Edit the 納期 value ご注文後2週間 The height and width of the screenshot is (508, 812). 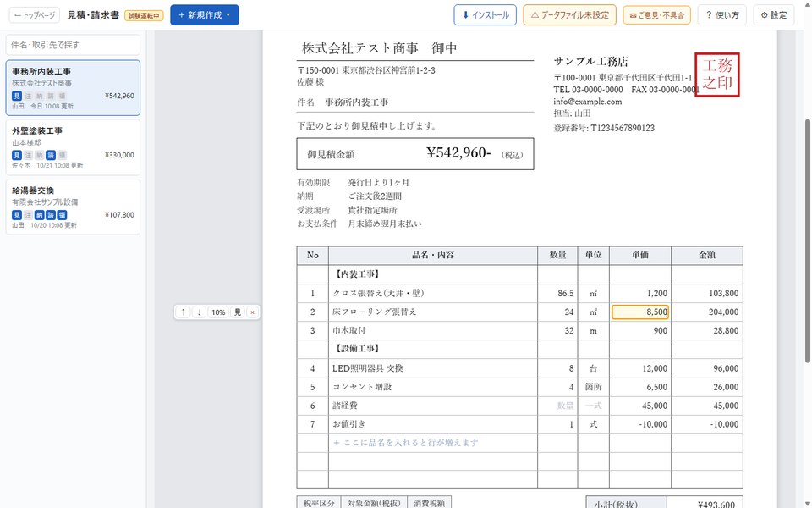click(x=375, y=196)
